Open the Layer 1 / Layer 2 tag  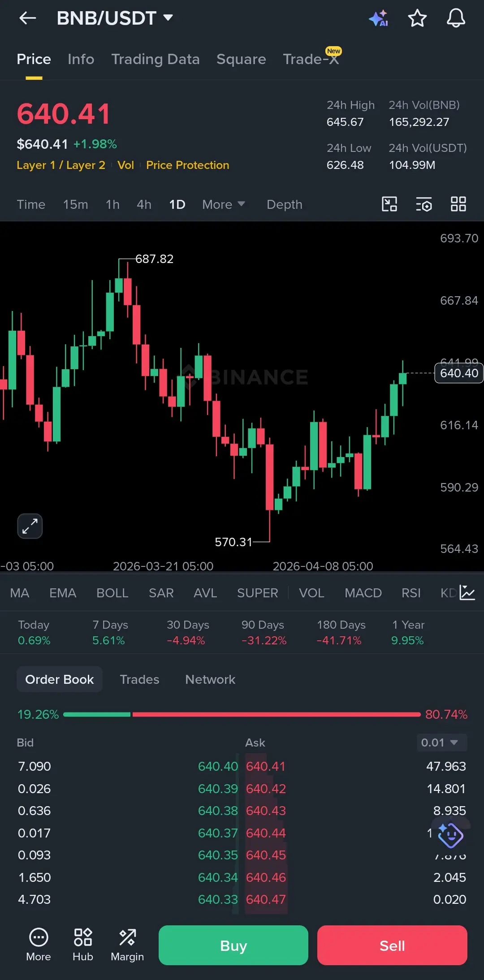click(x=61, y=165)
